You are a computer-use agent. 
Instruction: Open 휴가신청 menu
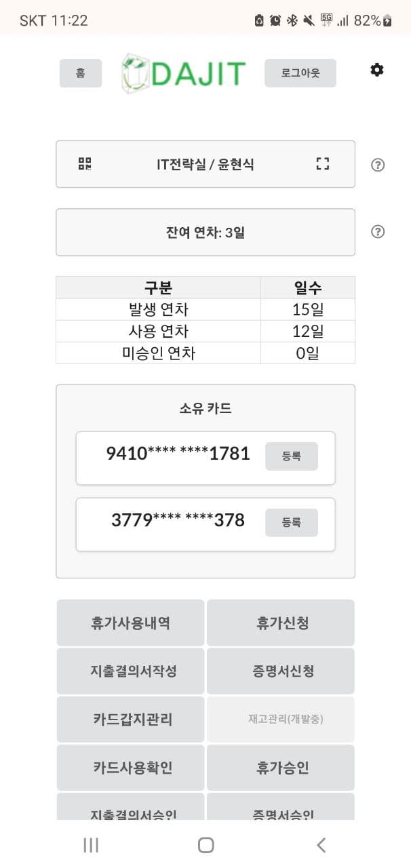coord(281,623)
